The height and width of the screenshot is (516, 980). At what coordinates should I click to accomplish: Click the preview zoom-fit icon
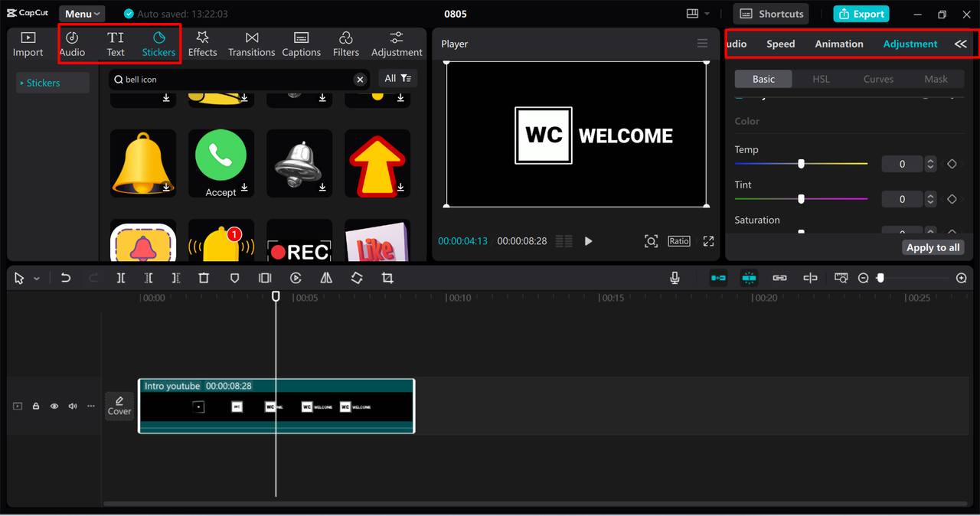(x=651, y=241)
